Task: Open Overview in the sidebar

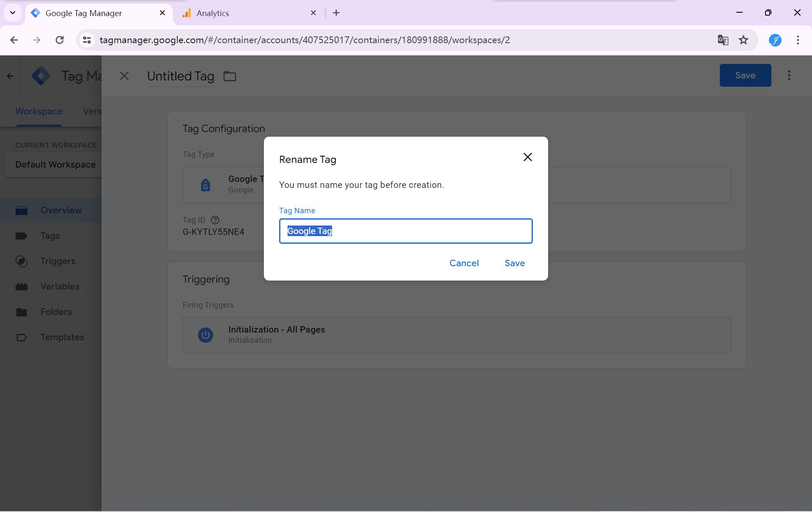Action: 51,210
